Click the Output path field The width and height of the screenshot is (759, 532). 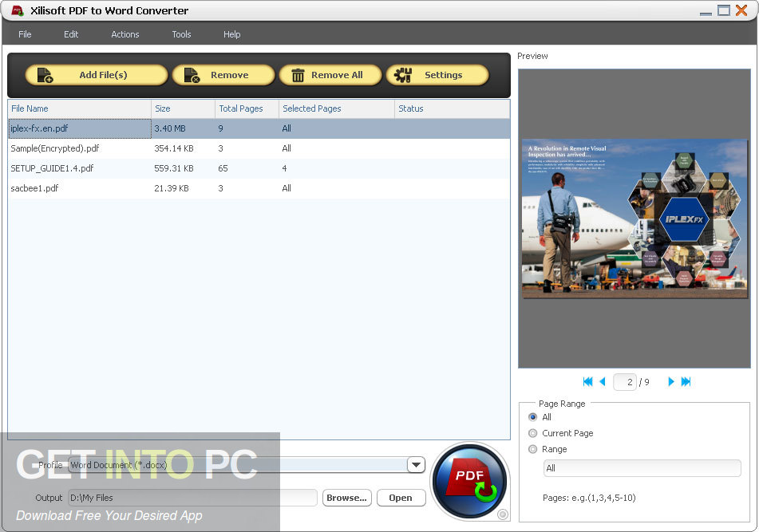(x=192, y=498)
